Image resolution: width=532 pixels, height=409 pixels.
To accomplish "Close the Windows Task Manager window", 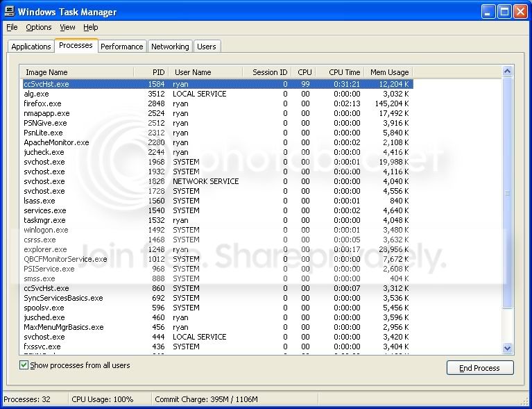I will click(520, 12).
